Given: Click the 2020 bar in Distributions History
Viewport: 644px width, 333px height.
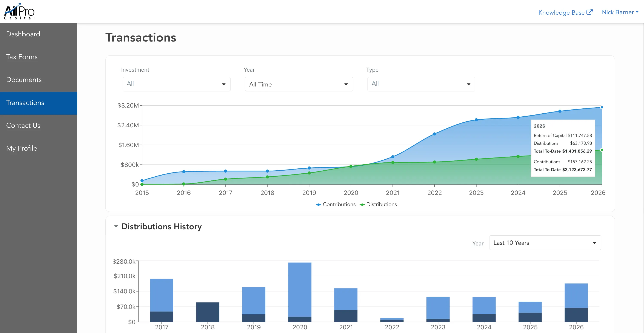Looking at the screenshot, I should (300, 292).
